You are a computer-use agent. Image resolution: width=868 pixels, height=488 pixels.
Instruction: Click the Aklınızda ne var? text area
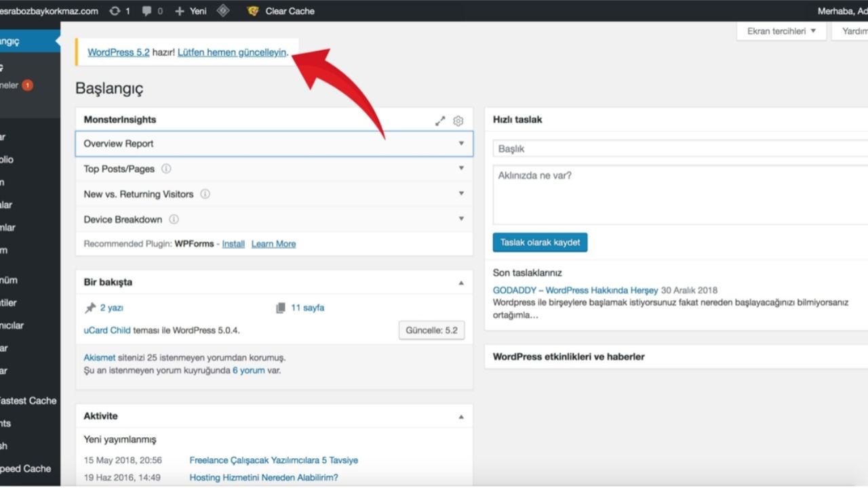[680, 195]
